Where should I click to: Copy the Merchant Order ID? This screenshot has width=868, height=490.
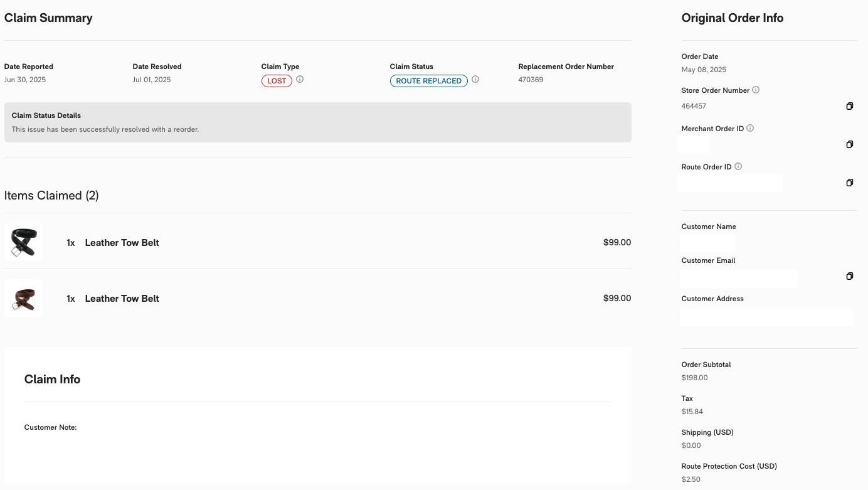[x=850, y=144]
